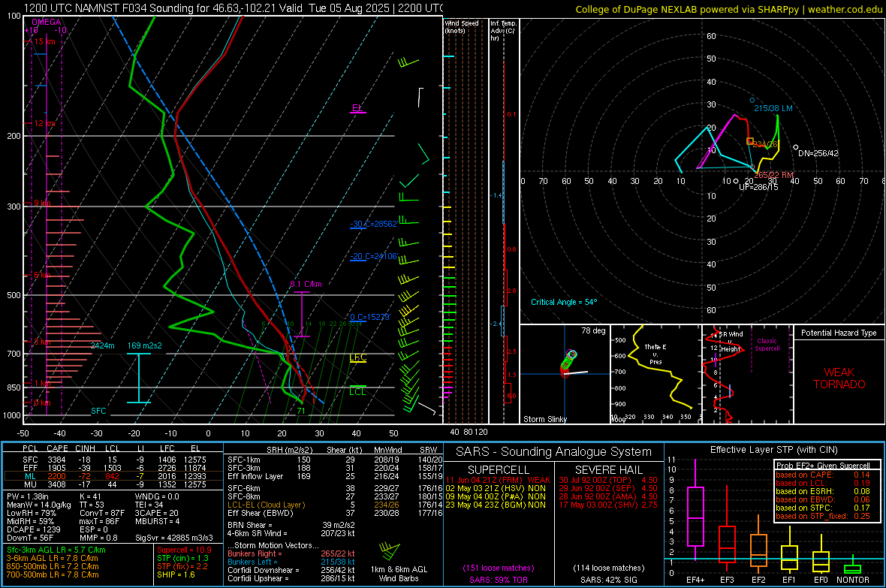886x588 pixels.
Task: Click the 'Storm Slinky' label
Action: click(x=544, y=419)
